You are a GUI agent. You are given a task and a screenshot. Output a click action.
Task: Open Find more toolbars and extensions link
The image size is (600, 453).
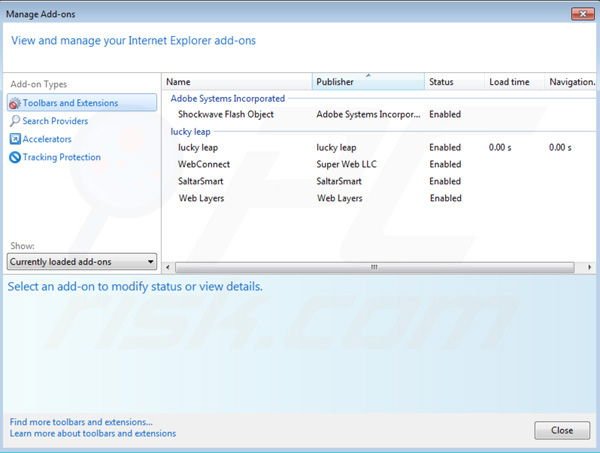click(81, 422)
